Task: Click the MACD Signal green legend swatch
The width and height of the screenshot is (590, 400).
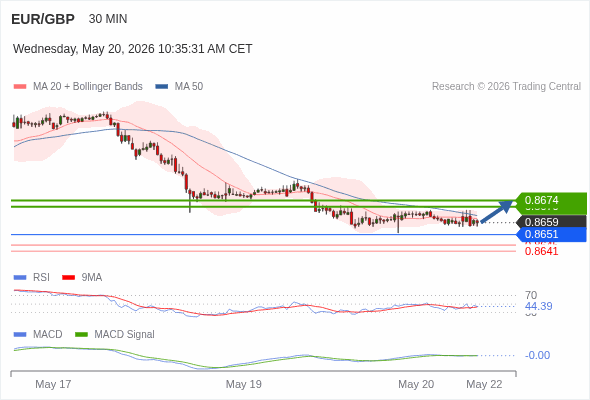Action: tap(81, 335)
